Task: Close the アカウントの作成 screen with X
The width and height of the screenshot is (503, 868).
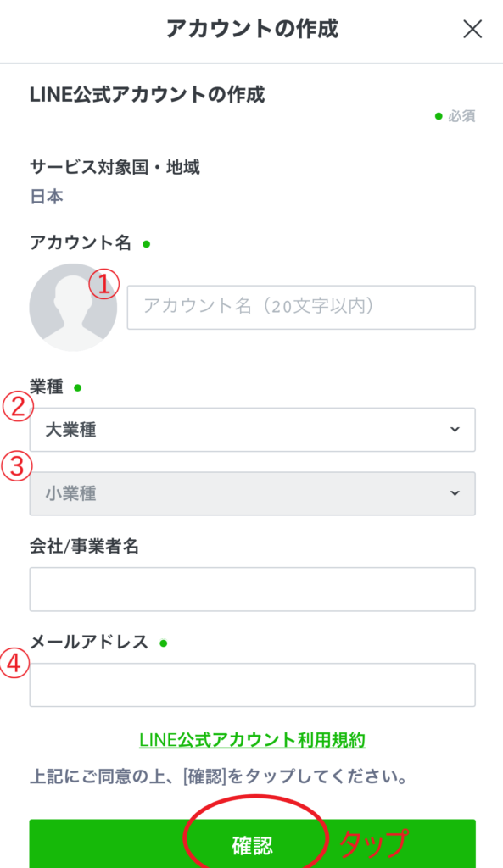Action: click(472, 30)
